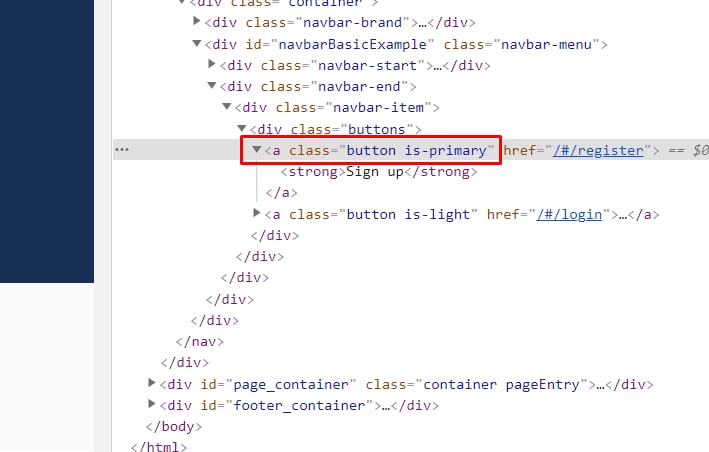The height and width of the screenshot is (452, 709).
Task: Select the closing nav tag line
Action: tap(199, 341)
